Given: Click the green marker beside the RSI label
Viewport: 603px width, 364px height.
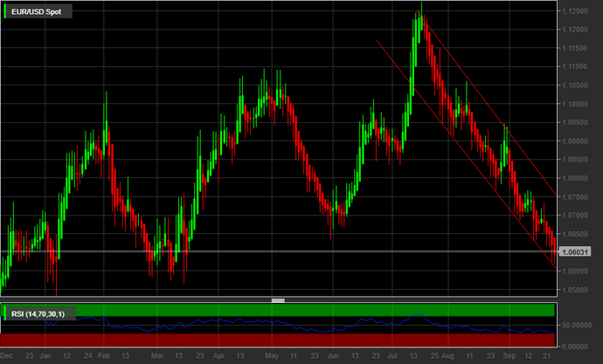Looking at the screenshot, I should pos(6,312).
